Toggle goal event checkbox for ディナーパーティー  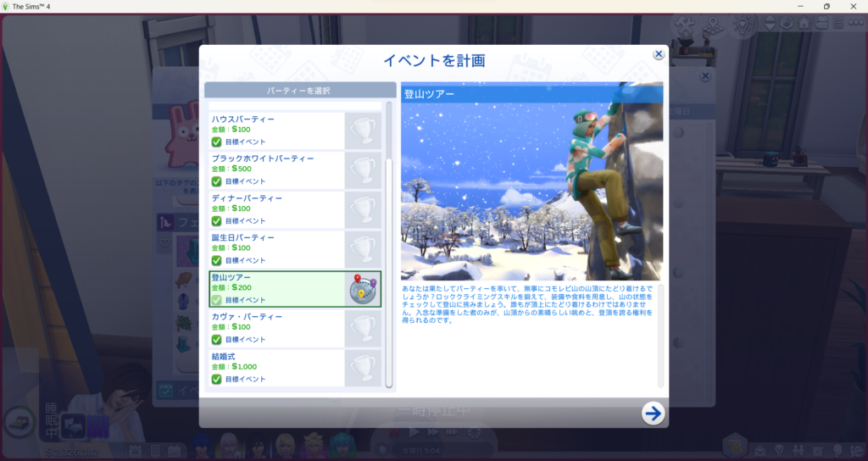(x=216, y=221)
